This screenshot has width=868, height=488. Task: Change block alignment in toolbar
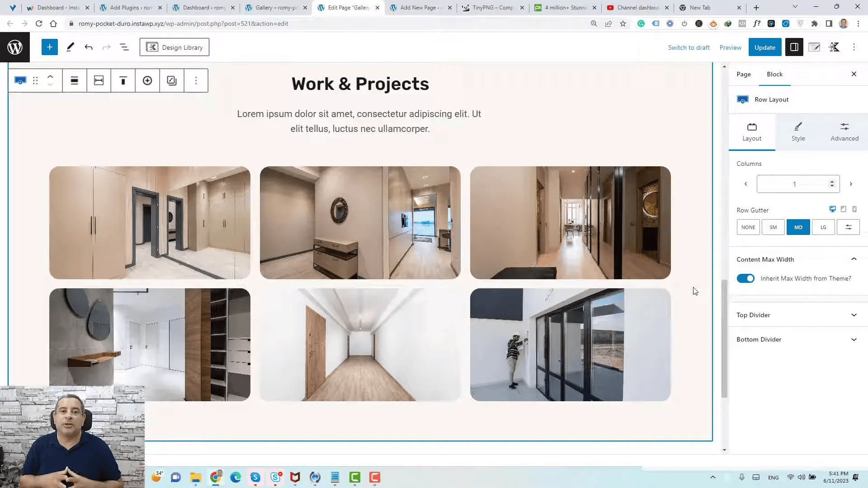coord(75,80)
